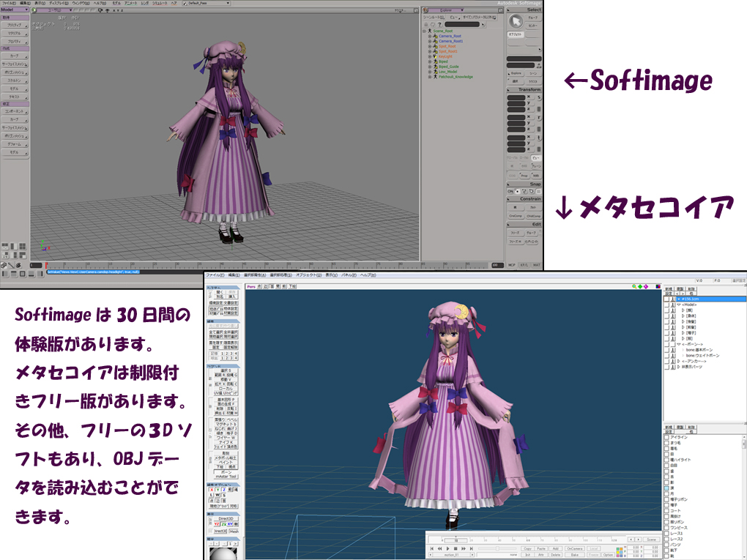
Task: Open 編集 menu in Metasequoia
Action: (x=234, y=275)
